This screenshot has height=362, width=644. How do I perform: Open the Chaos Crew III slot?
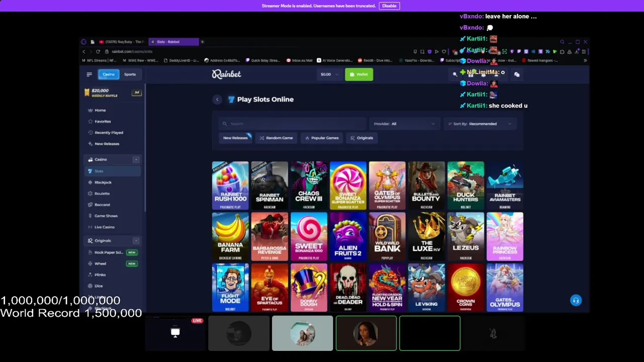[309, 186]
